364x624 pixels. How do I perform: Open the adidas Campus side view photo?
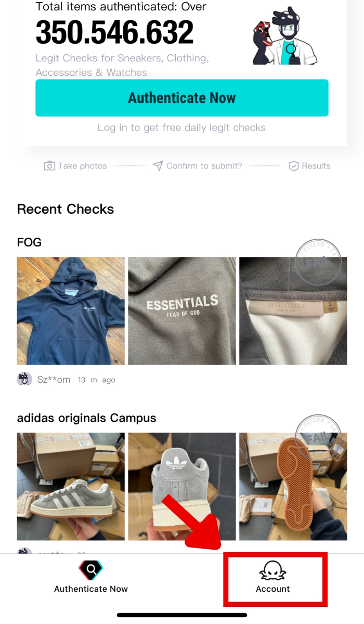pyautogui.click(x=71, y=487)
